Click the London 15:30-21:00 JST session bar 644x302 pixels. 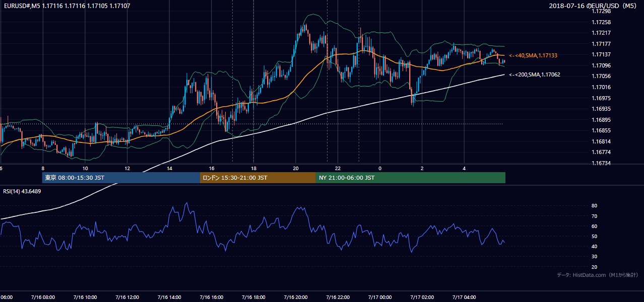click(x=258, y=178)
